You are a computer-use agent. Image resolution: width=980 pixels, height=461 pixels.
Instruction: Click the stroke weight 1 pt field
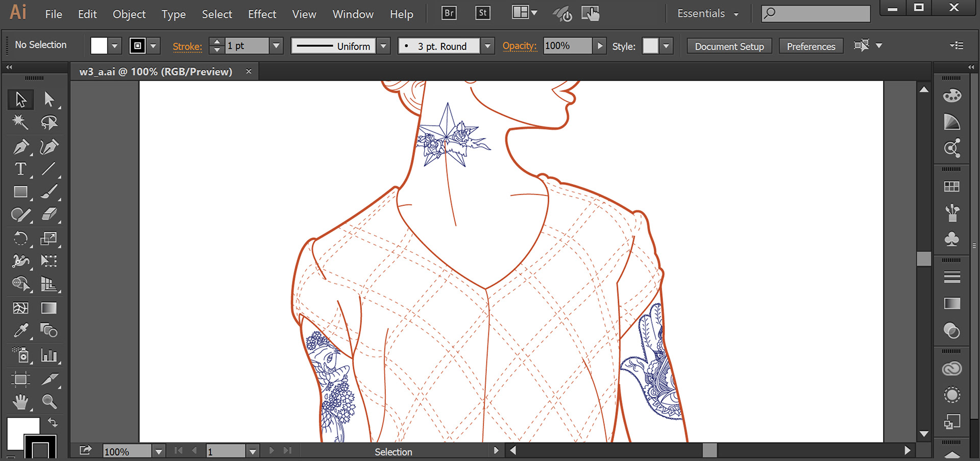point(247,46)
